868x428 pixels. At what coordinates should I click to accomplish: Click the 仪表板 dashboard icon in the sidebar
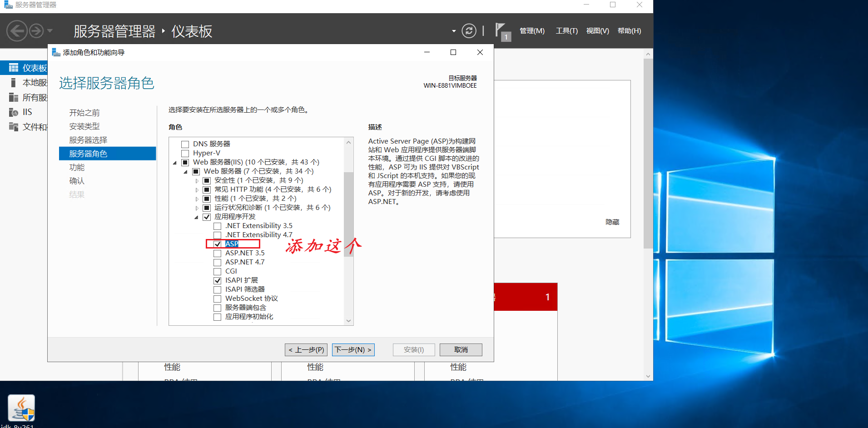click(x=14, y=68)
